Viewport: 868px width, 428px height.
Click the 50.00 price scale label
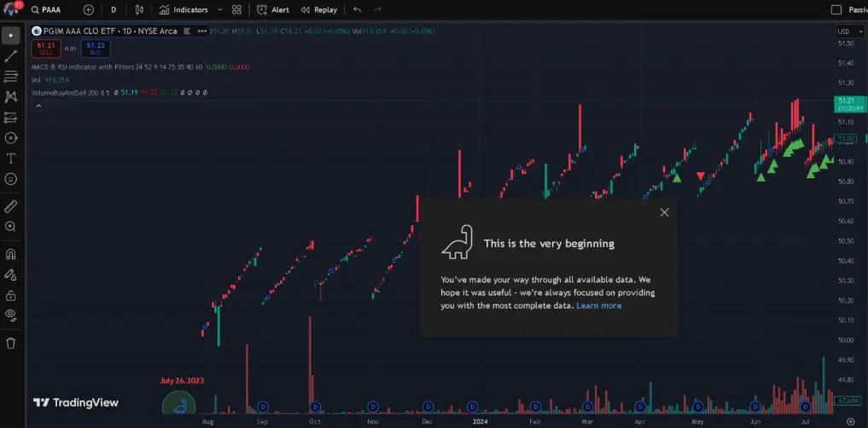point(845,340)
